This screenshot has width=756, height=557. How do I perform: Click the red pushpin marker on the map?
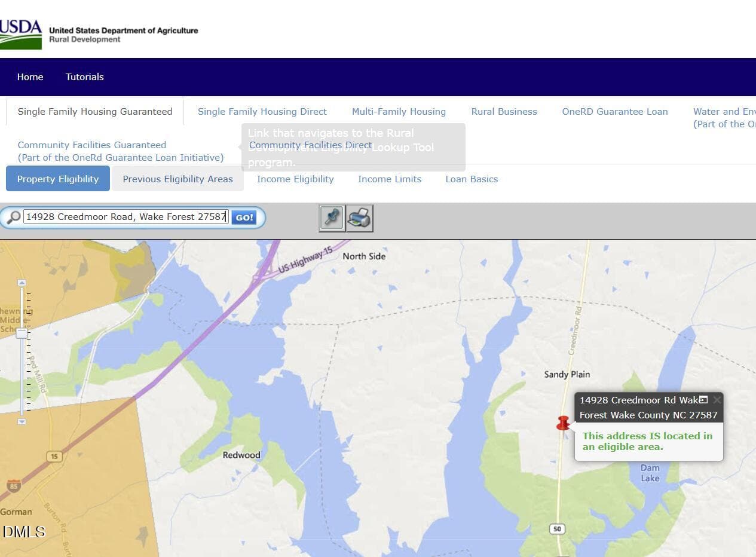pyautogui.click(x=563, y=424)
